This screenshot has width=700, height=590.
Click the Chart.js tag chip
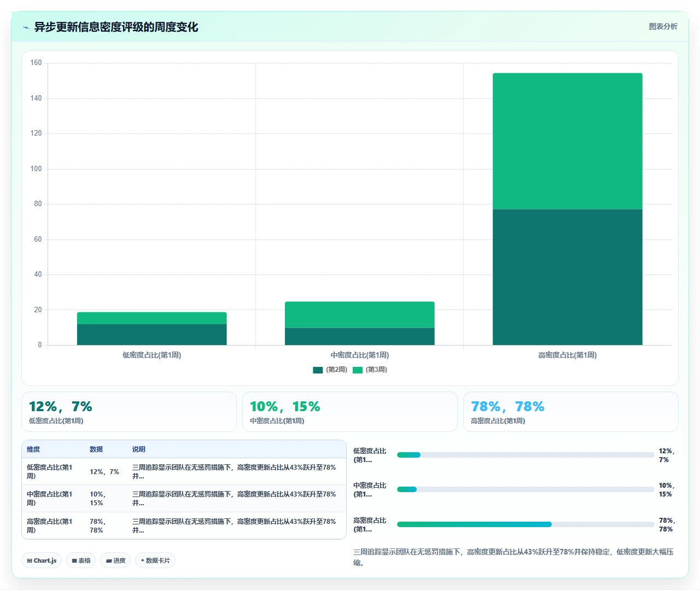tap(42, 560)
